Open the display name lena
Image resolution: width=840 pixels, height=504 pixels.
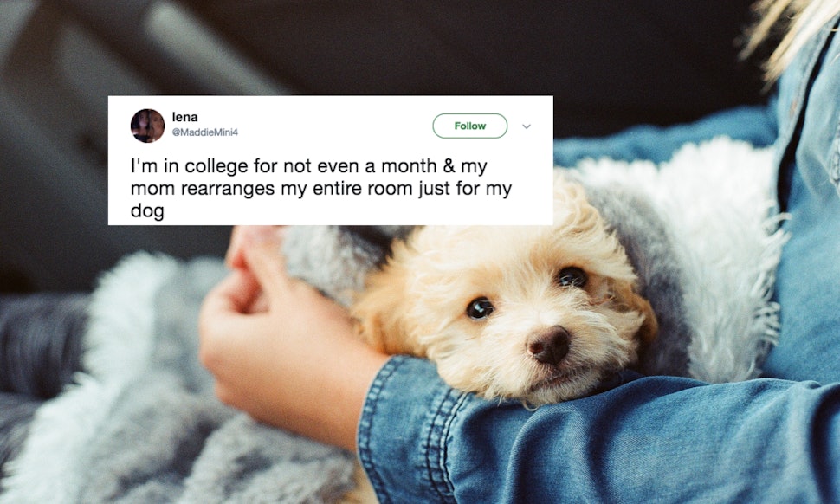(x=184, y=117)
